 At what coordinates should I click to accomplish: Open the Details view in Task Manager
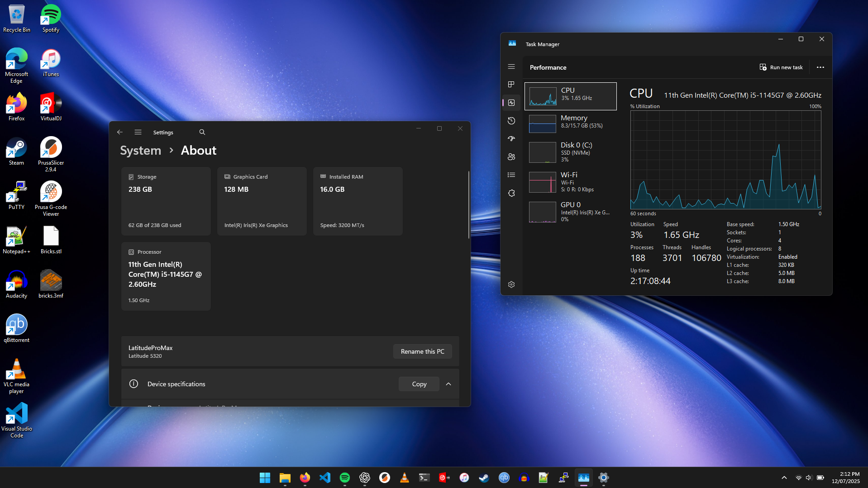[x=511, y=175]
